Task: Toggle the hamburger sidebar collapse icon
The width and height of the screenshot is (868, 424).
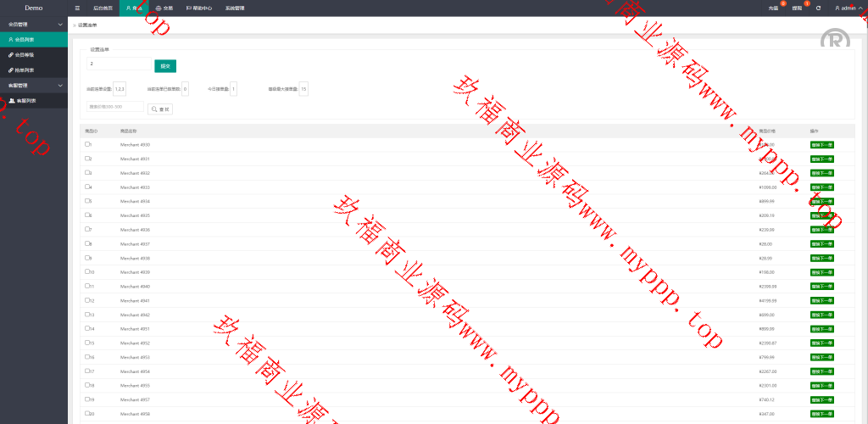Action: click(78, 8)
